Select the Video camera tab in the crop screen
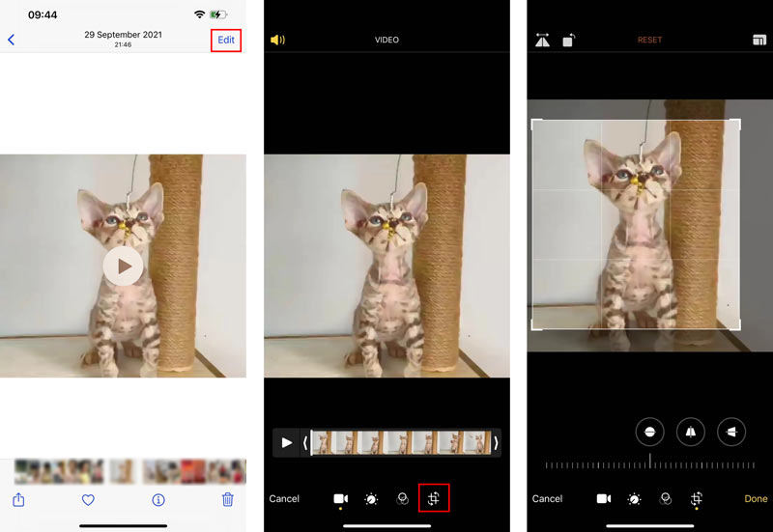 (604, 498)
